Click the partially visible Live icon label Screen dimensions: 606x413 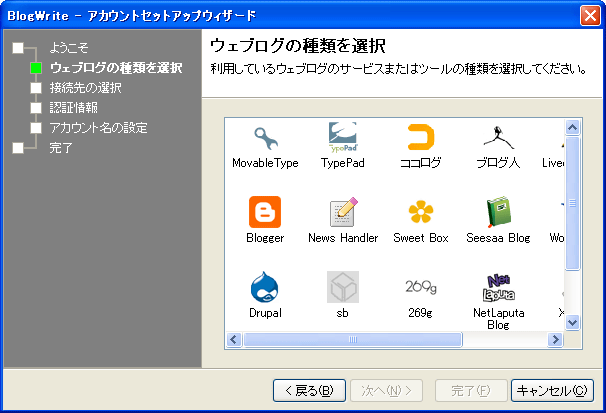(x=553, y=163)
